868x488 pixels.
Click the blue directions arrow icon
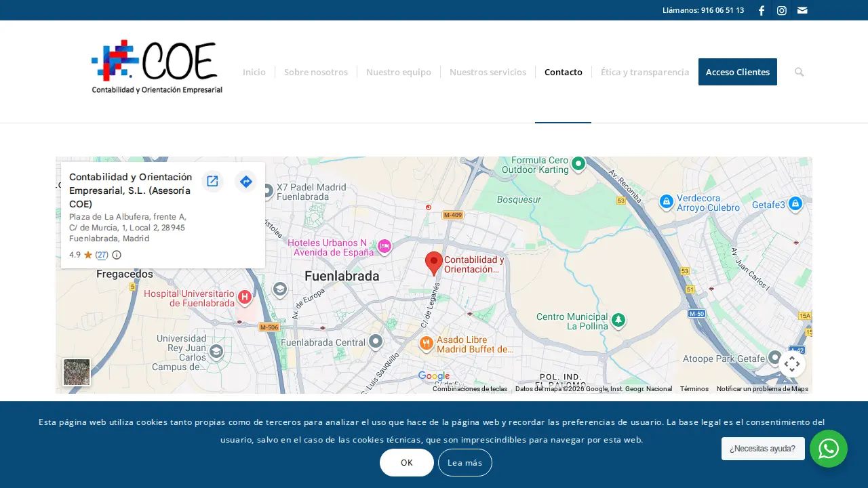tap(246, 181)
